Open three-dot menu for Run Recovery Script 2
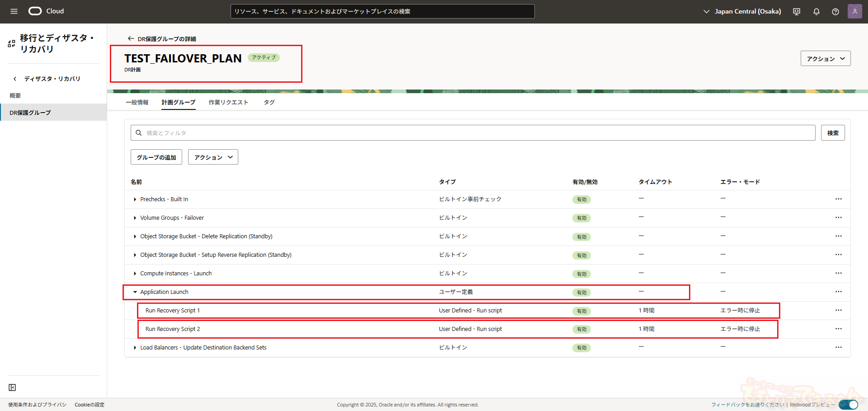Screen dimensions: 868x411 click(x=838, y=329)
